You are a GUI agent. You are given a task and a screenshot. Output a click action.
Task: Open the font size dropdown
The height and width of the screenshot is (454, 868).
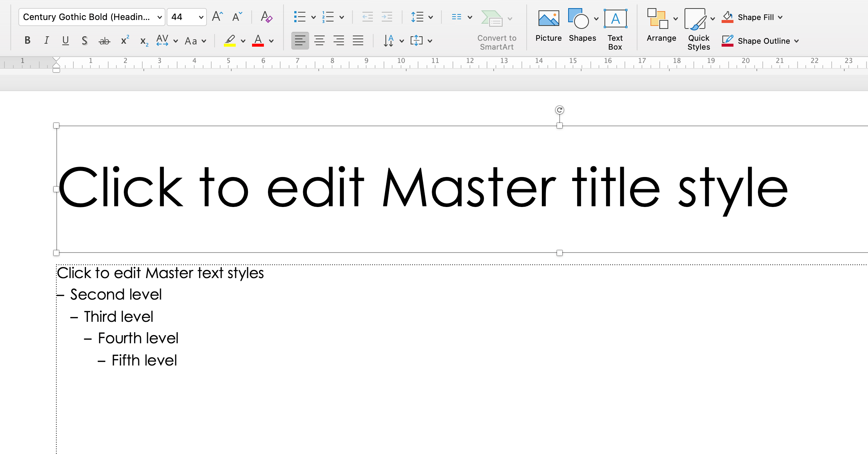pos(201,17)
